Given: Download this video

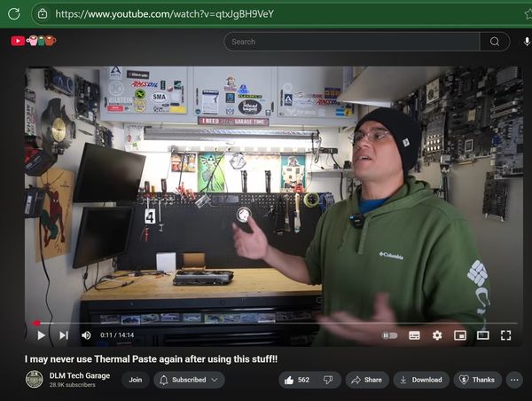Looking at the screenshot, I should (x=420, y=380).
